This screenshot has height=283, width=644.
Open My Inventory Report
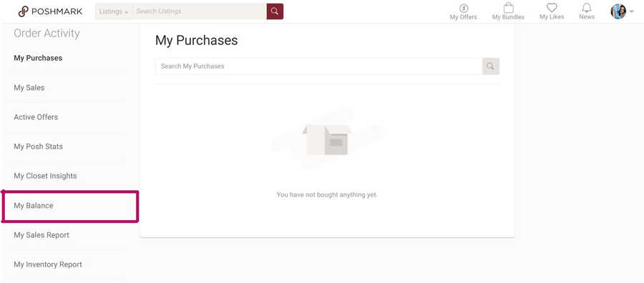pyautogui.click(x=48, y=264)
